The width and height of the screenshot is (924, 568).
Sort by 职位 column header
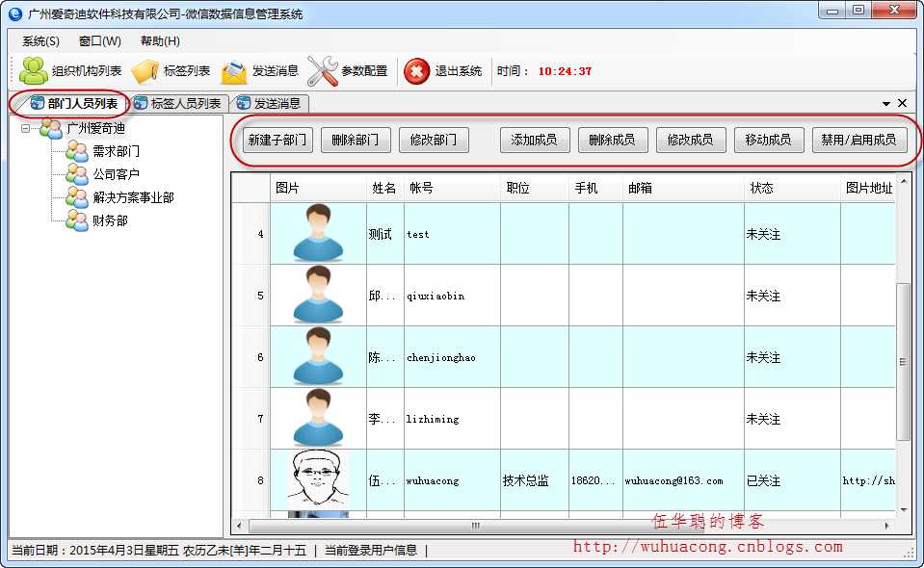[x=535, y=189]
